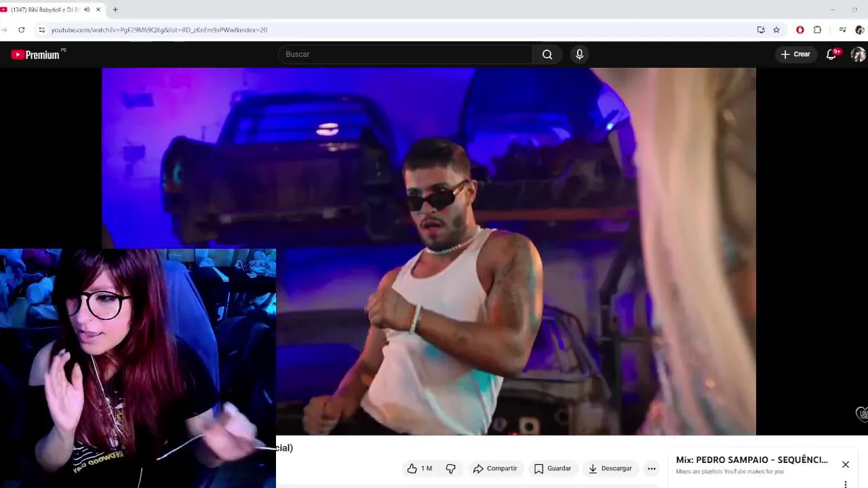Open the notifications bell
The width and height of the screenshot is (868, 488).
tap(831, 54)
